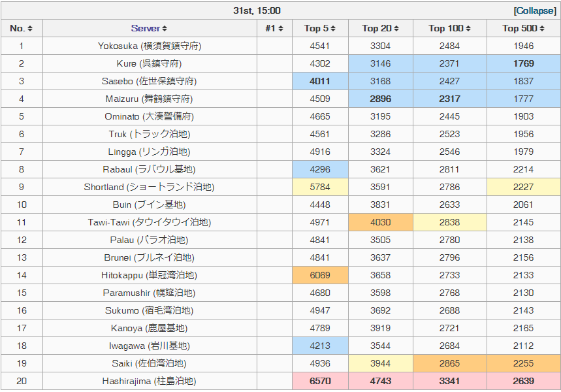Select the bold Top 20 value 2896

[380, 99]
